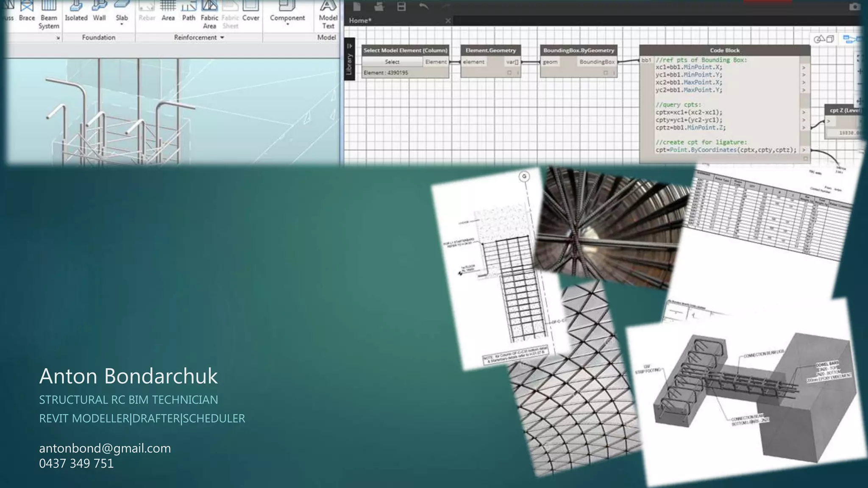
Task: Open the Component dropdown menu
Action: tap(287, 24)
